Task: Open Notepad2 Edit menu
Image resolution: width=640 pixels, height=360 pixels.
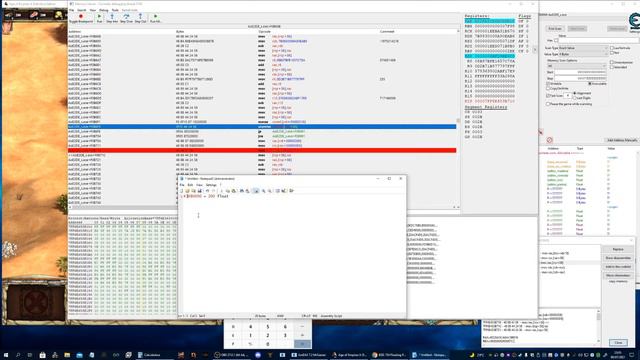Action: [190, 185]
